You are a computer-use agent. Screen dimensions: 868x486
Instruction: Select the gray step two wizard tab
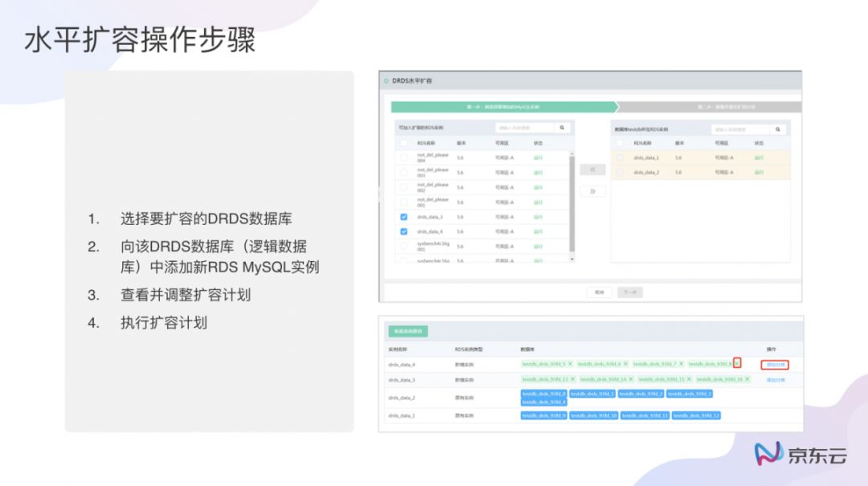[x=710, y=107]
